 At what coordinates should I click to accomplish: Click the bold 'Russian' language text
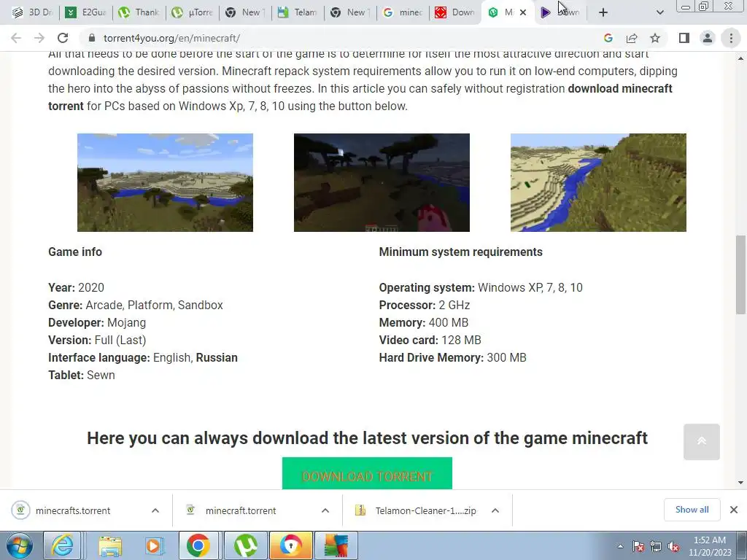217,357
